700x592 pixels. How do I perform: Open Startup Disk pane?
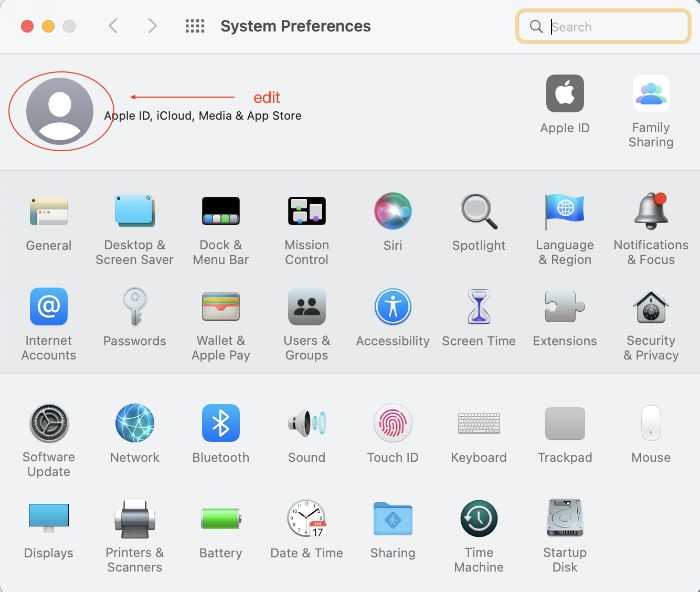point(565,519)
